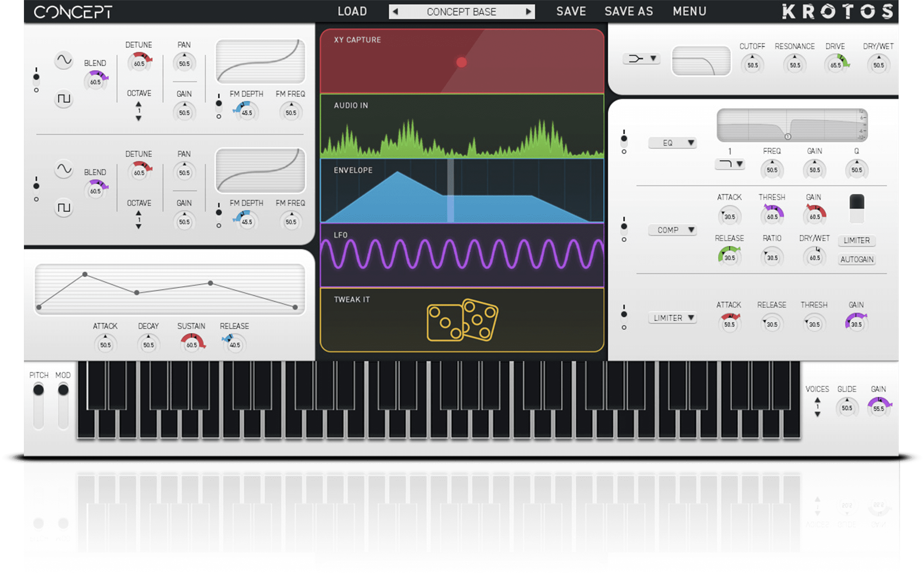The width and height of the screenshot is (924, 573).
Task: Select square waveform on oscillator 2
Action: pos(64,208)
